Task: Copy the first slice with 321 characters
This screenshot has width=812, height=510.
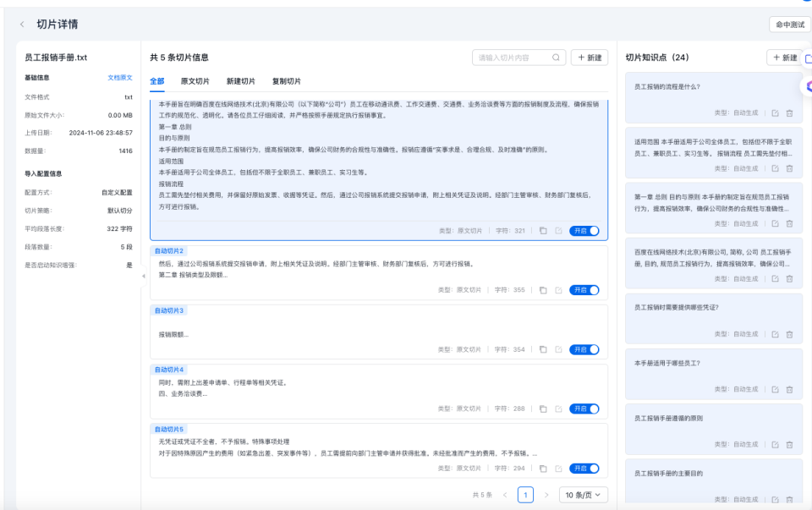Action: click(543, 231)
